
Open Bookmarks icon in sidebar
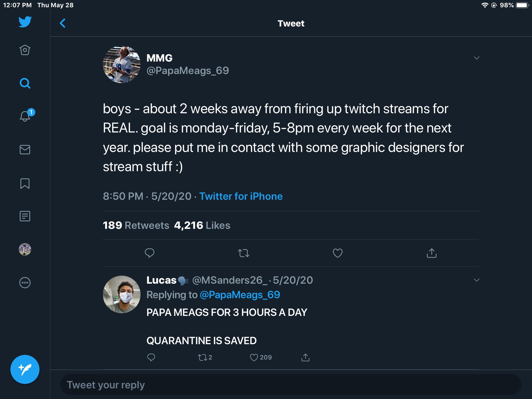(x=25, y=183)
